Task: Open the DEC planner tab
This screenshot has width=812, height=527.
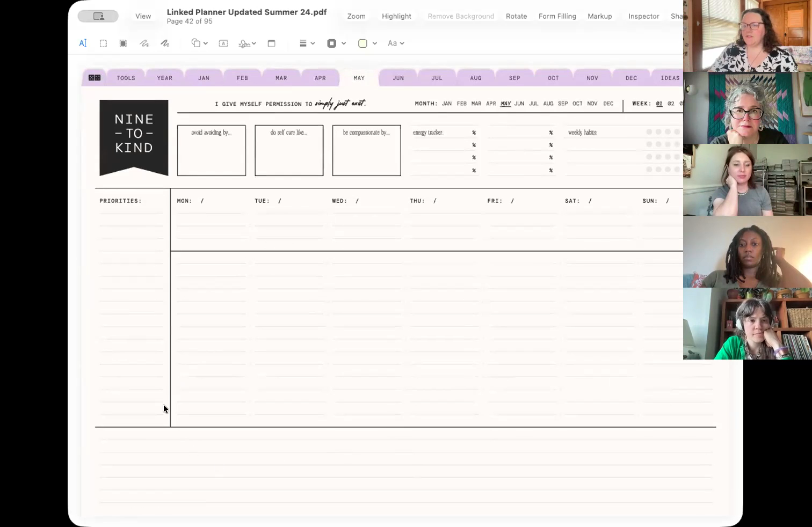Action: pos(631,78)
